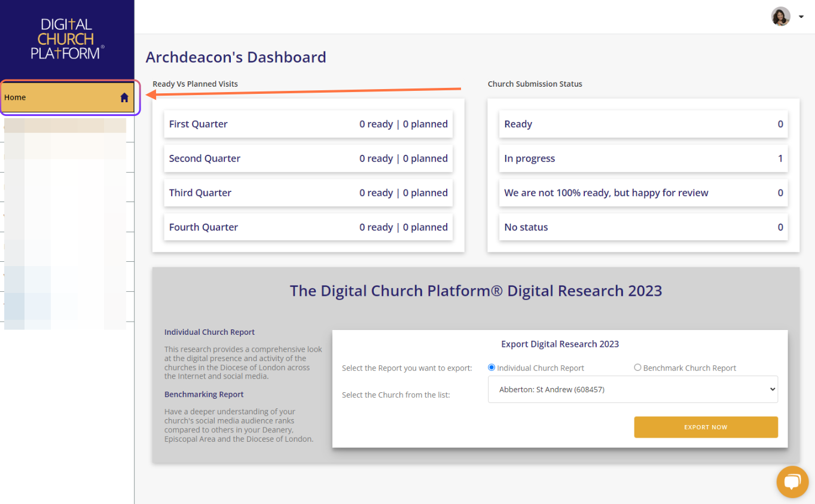The height and width of the screenshot is (504, 815).
Task: Click the No status submissions row
Action: click(643, 227)
